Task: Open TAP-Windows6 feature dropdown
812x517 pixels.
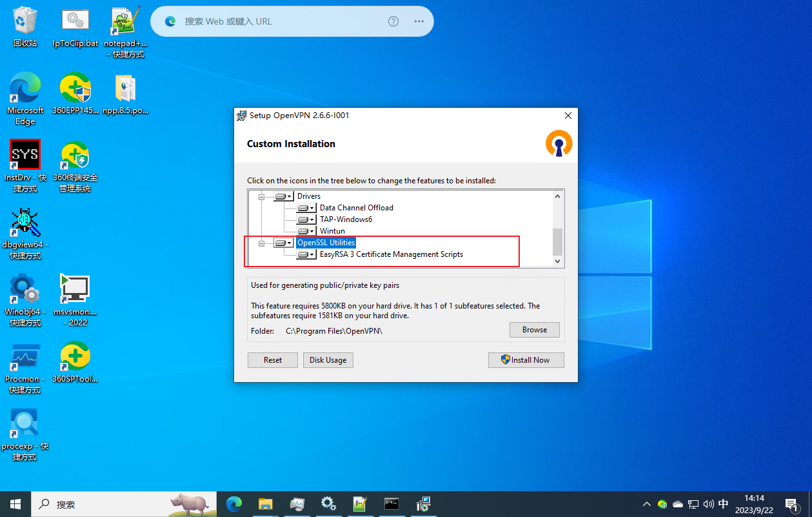Action: [306, 219]
